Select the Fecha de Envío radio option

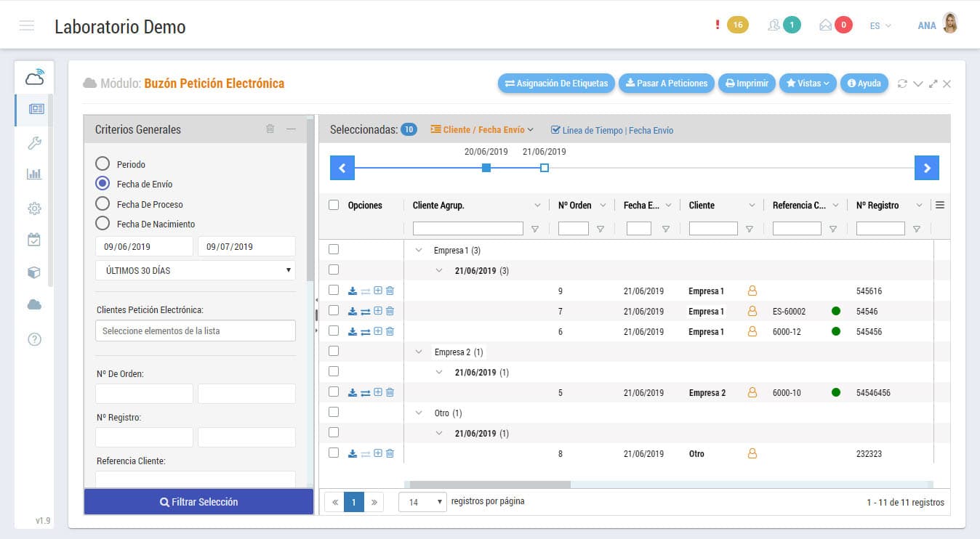click(x=103, y=184)
